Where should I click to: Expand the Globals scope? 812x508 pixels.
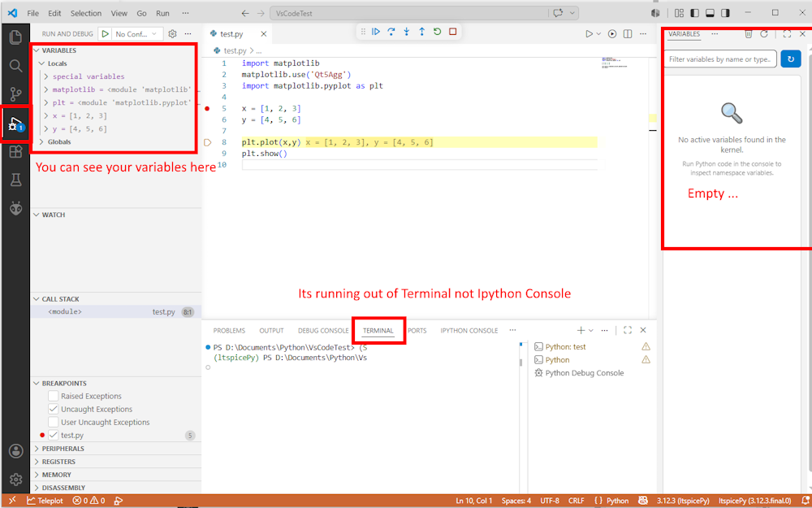(x=42, y=141)
